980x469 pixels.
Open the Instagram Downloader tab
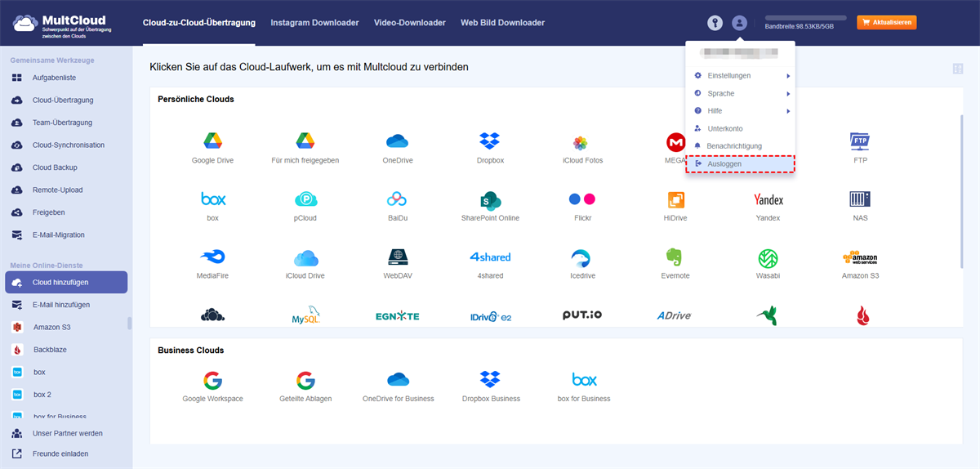point(314,23)
